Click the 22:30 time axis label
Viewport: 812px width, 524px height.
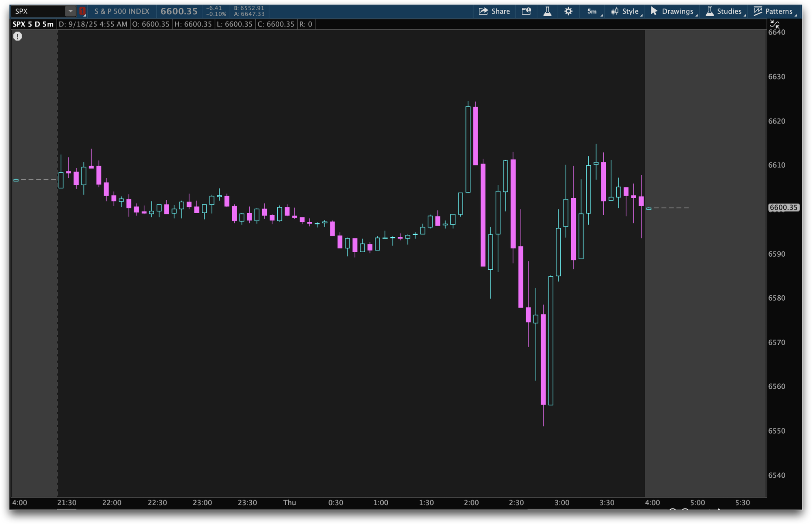(x=157, y=502)
